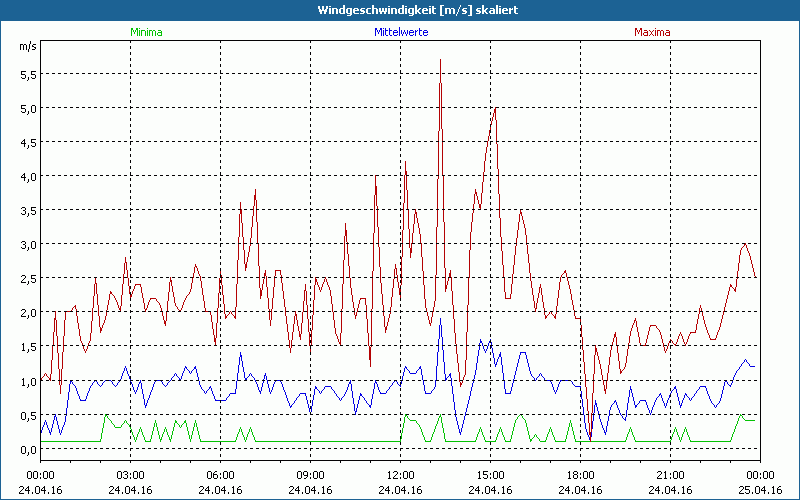
Task: Click the 15:00 time axis label
Action: tap(490, 475)
